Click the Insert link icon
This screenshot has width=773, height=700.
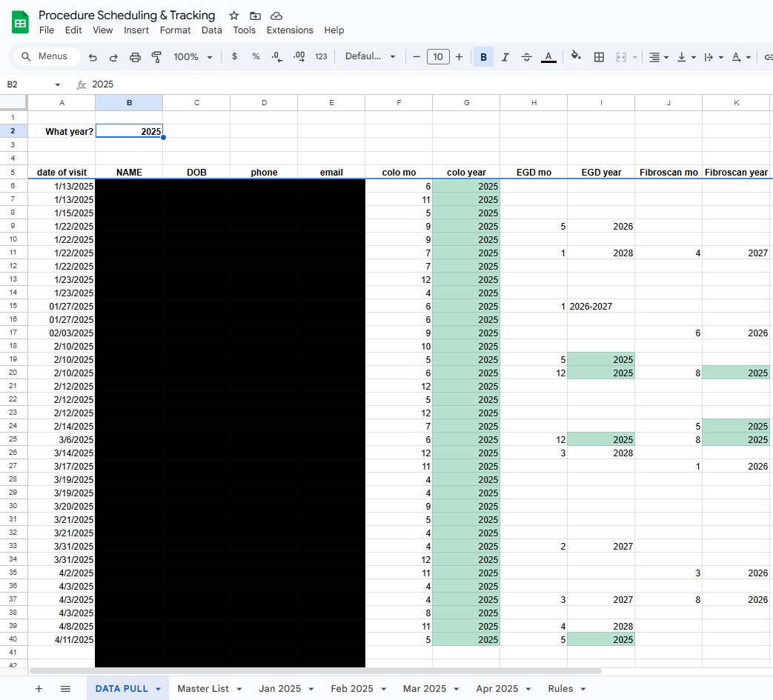coord(768,57)
